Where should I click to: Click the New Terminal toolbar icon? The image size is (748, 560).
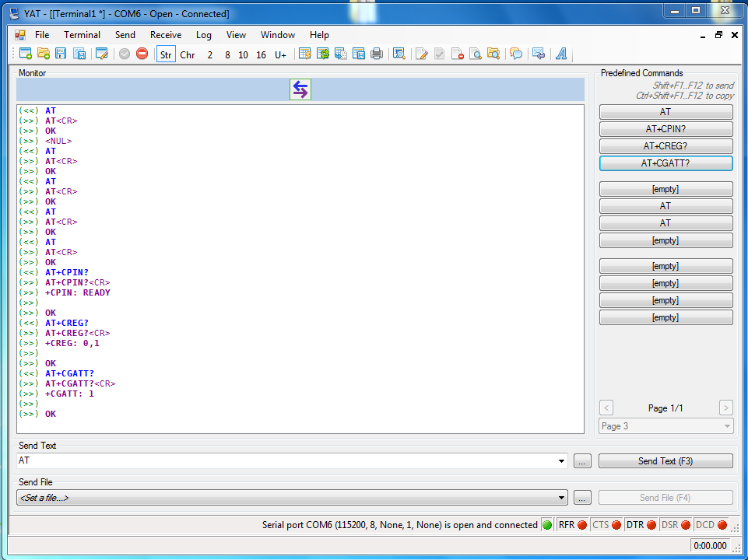coord(26,54)
